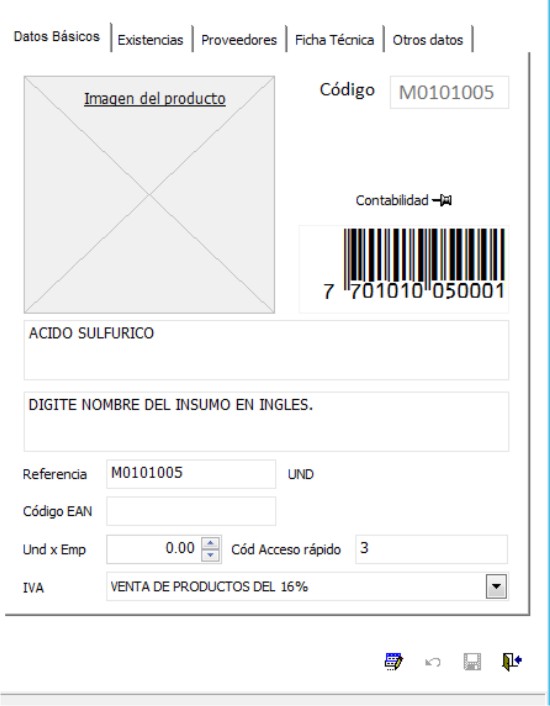Viewport: 550px width, 706px height.
Task: Click the English name field DIGITE NOMBRE
Action: click(266, 421)
